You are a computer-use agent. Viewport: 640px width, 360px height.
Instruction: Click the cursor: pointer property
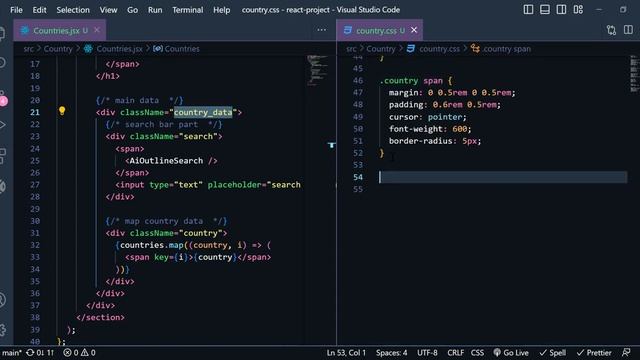427,117
